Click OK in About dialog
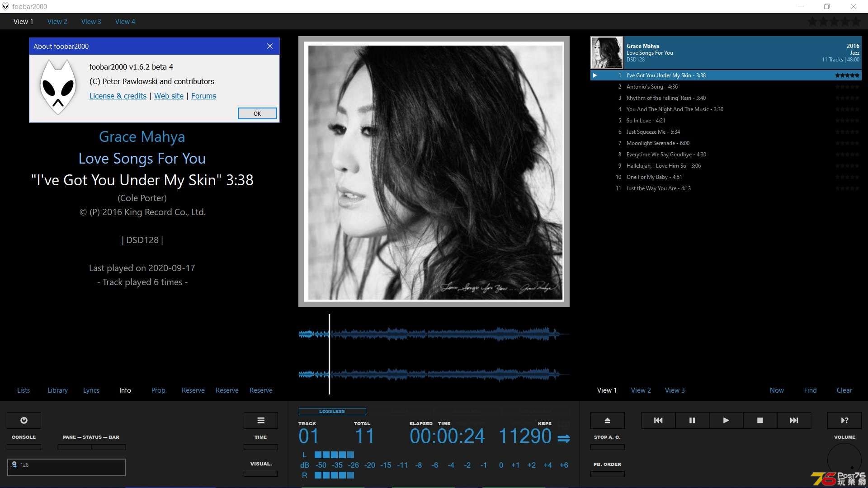 257,113
